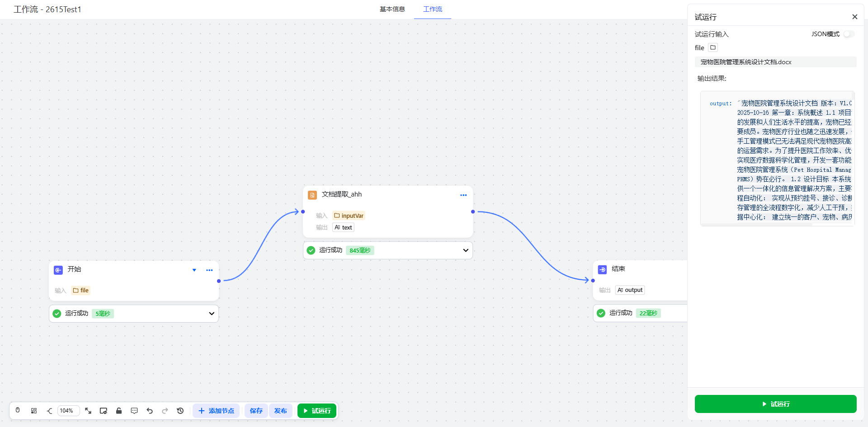Click the 添加节点 button
Viewport: 868px width, 427px height.
coord(217,411)
